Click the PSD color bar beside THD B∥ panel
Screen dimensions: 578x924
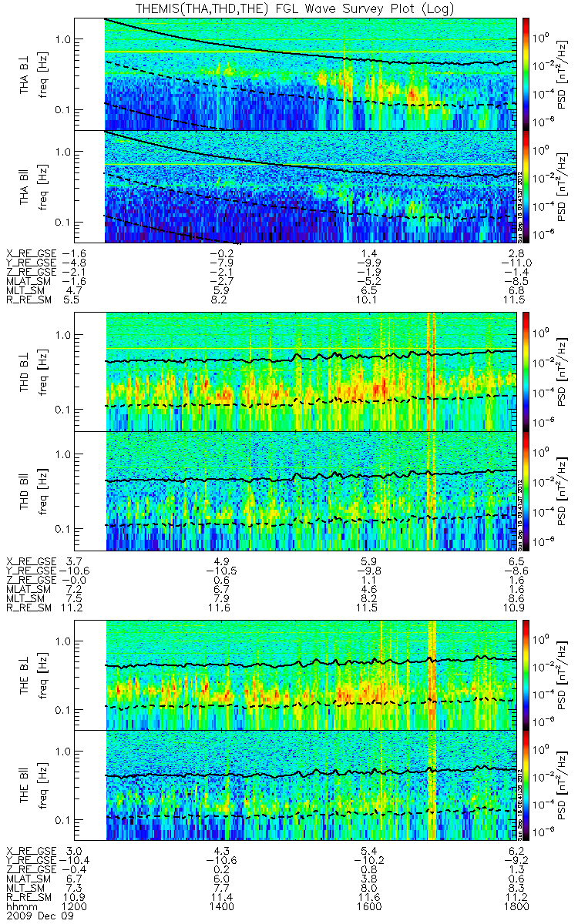click(x=526, y=490)
